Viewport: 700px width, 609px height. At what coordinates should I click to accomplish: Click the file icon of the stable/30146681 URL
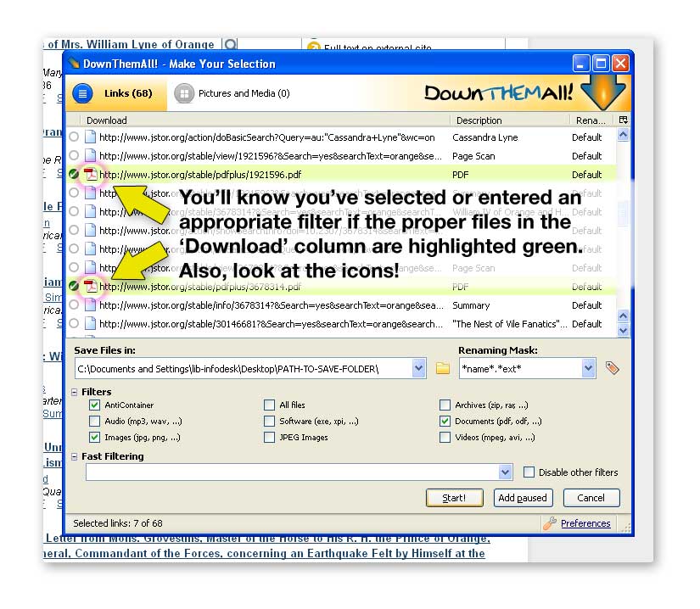point(90,323)
